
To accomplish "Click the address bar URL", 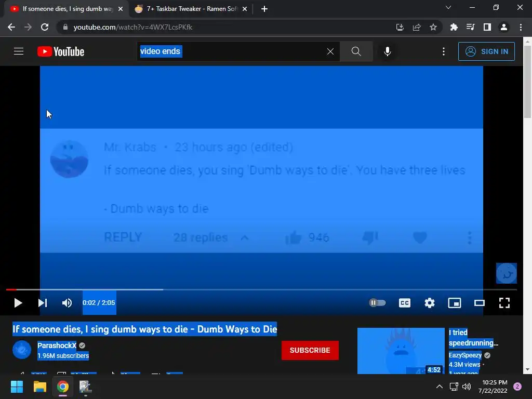I will click(x=133, y=27).
